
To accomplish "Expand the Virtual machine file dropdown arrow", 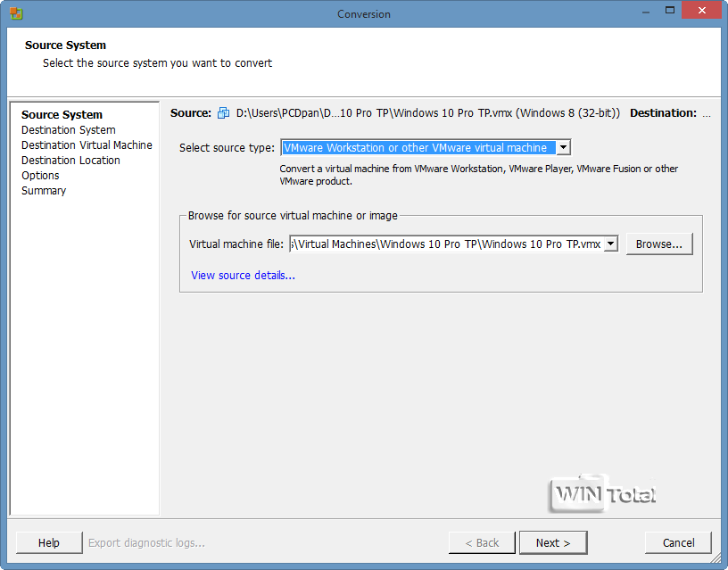I will click(x=611, y=244).
